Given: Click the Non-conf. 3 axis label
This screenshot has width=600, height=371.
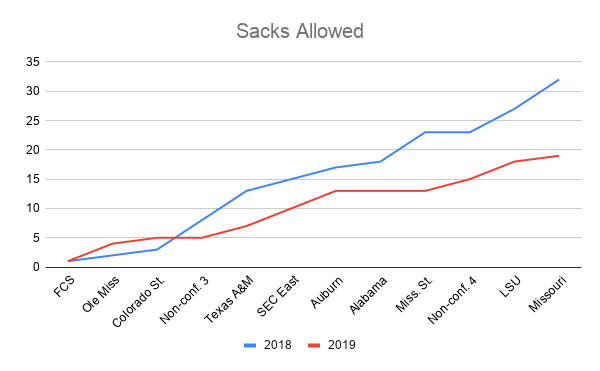Looking at the screenshot, I should (184, 300).
